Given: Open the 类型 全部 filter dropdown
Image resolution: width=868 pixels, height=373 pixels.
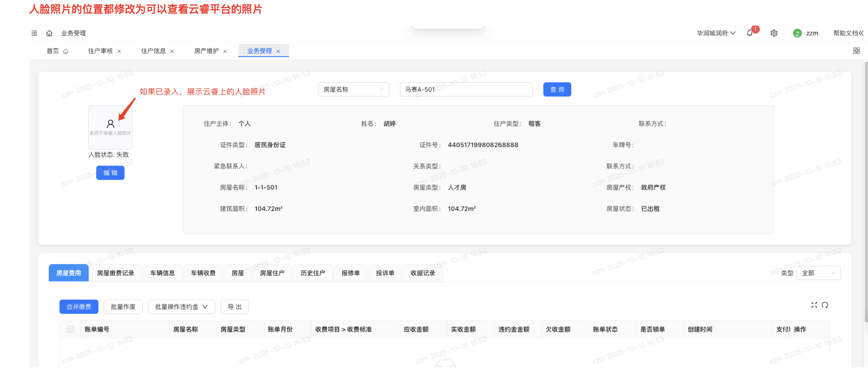Looking at the screenshot, I should coord(818,273).
